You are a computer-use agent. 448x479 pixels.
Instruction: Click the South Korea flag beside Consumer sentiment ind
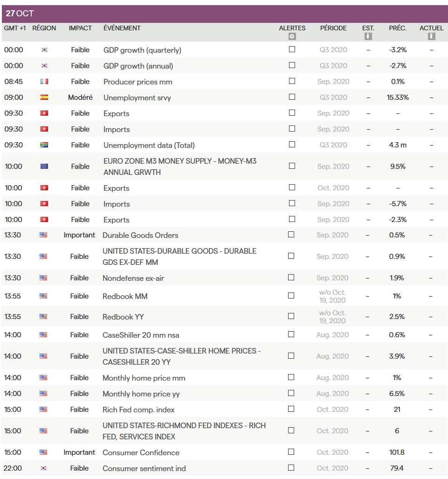[43, 468]
